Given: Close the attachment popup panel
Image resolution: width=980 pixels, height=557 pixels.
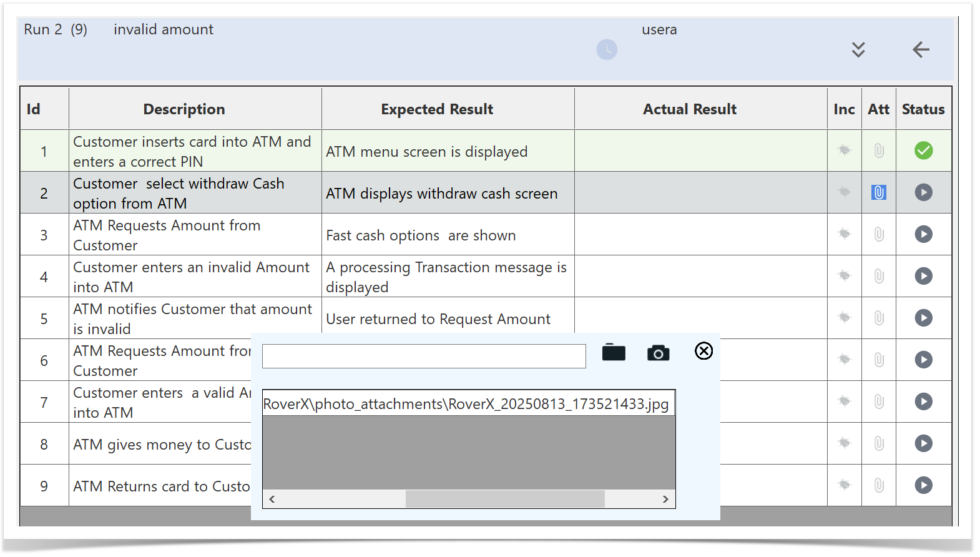Looking at the screenshot, I should 703,351.
